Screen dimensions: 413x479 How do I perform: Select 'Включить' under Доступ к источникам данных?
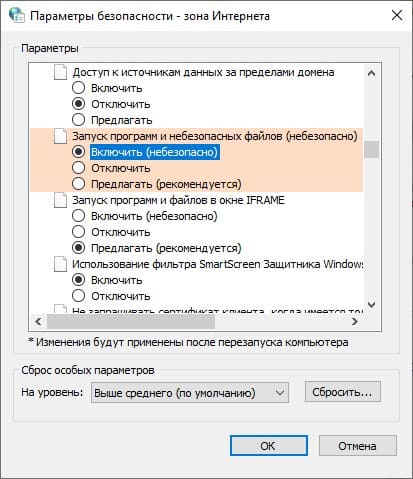78,88
